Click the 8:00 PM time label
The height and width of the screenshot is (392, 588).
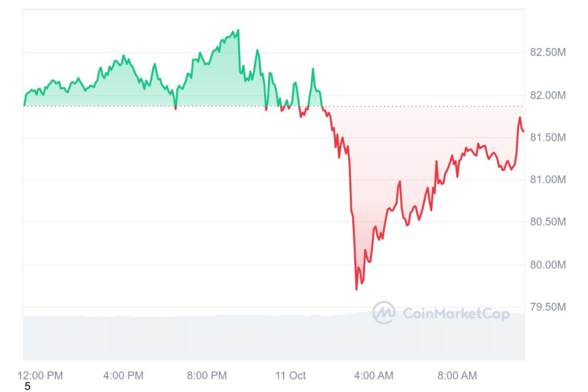point(206,375)
